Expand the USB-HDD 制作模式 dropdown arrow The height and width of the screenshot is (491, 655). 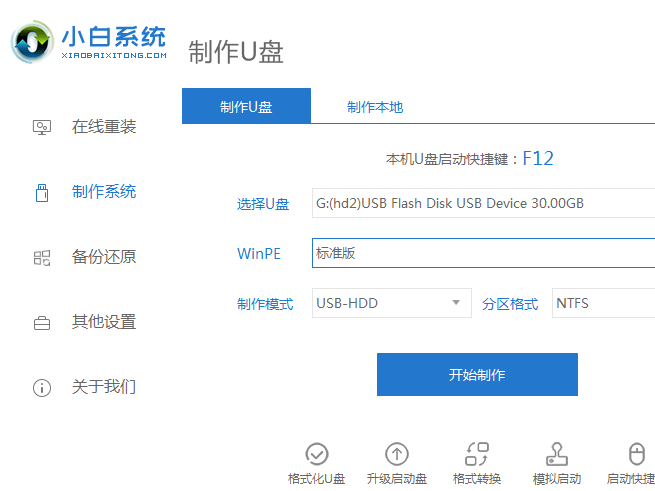(456, 303)
